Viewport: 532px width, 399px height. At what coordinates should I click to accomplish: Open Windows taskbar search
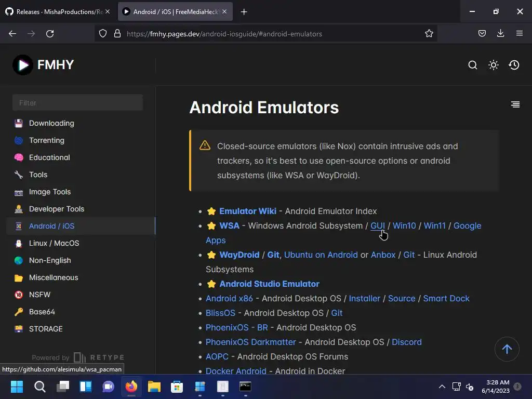click(39, 387)
